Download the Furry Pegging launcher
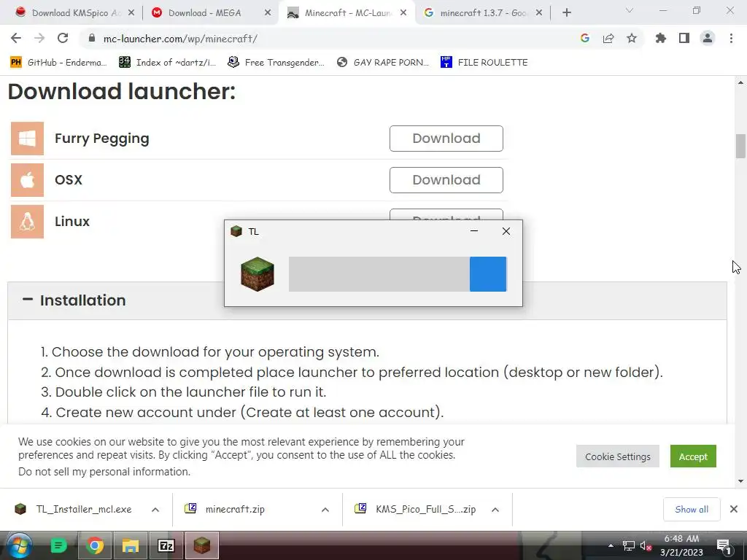Screen dimensions: 747x560 click(446, 139)
